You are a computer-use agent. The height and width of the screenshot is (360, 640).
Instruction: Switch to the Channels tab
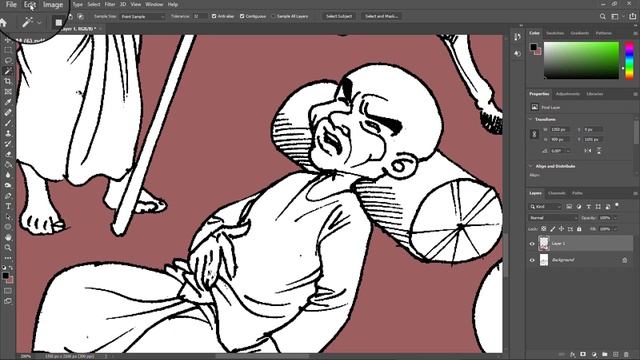pyautogui.click(x=557, y=193)
